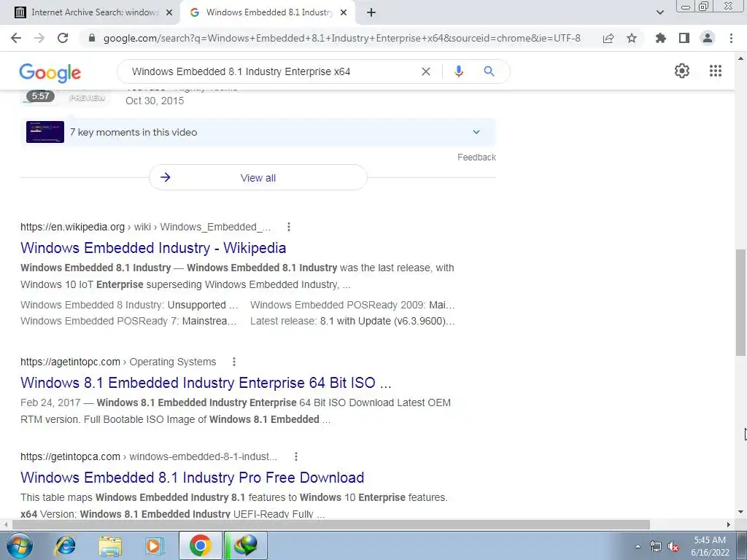Viewport: 747px width, 560px height.
Task: Open the Chrome profile avatar
Action: pos(708,38)
